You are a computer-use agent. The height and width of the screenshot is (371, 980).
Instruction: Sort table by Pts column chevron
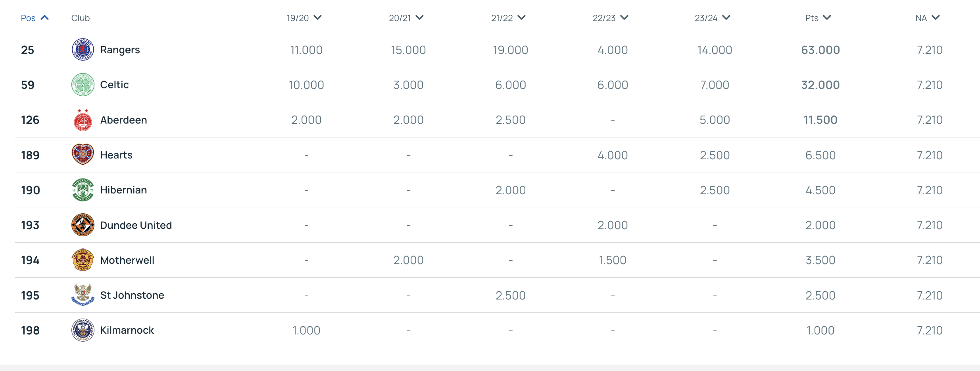pos(827,17)
